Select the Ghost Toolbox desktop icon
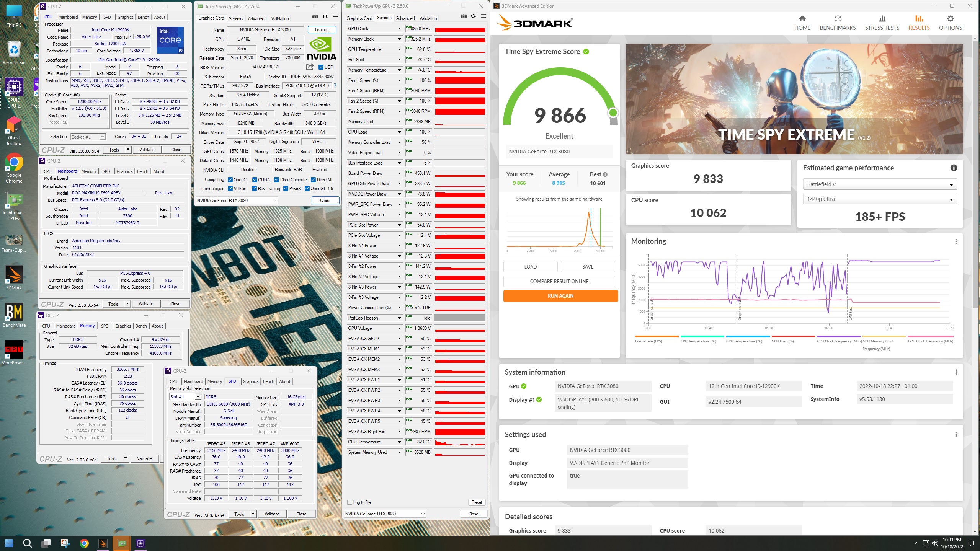Image resolution: width=980 pixels, height=551 pixels. coord(14,131)
